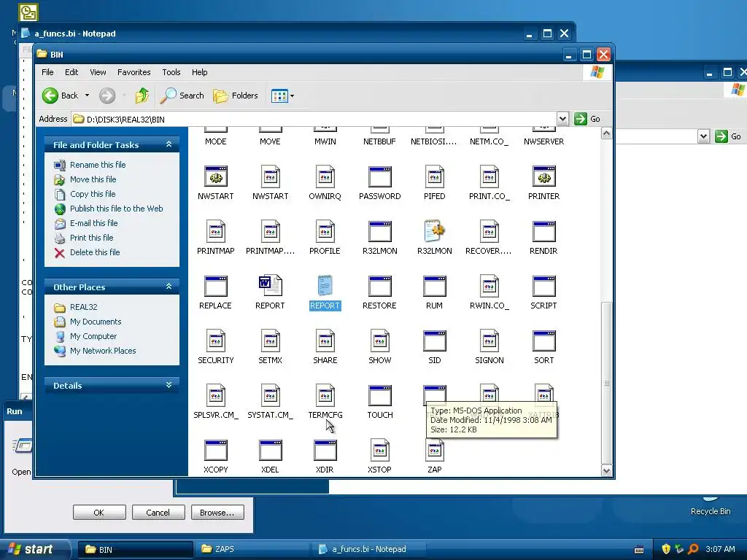Select the RESTORE application icon
This screenshot has width=747, height=560.
pos(379,286)
